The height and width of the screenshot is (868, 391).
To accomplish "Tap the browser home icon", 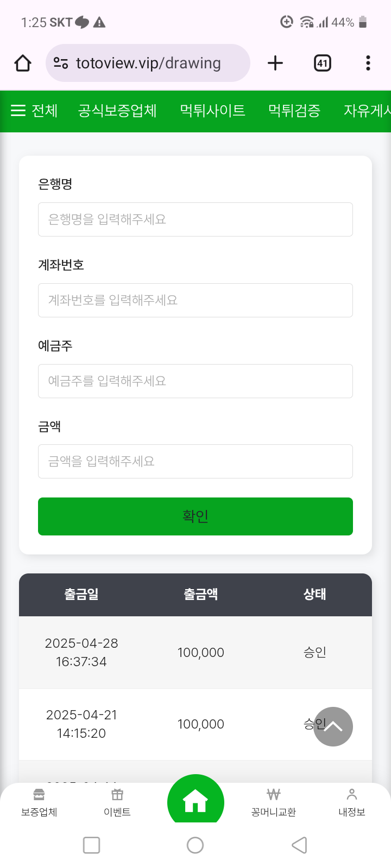I will click(x=23, y=63).
